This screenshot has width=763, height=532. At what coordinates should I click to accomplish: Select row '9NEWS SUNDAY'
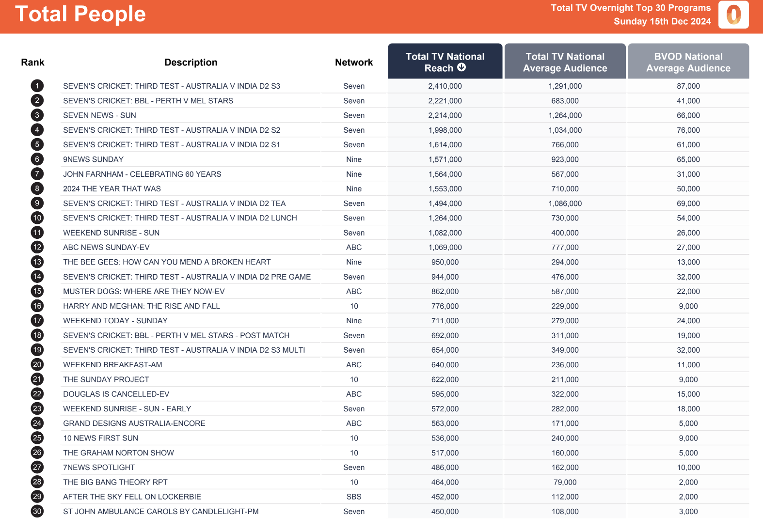(x=93, y=159)
